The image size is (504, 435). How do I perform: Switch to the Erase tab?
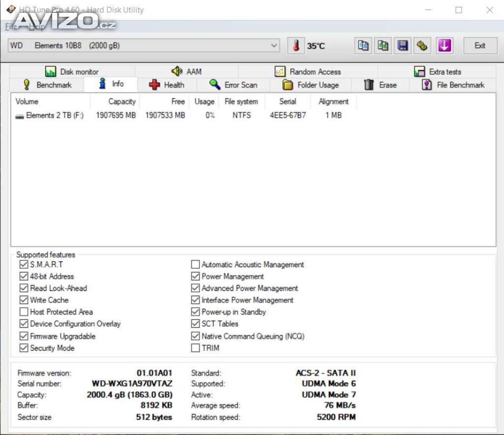(x=380, y=85)
